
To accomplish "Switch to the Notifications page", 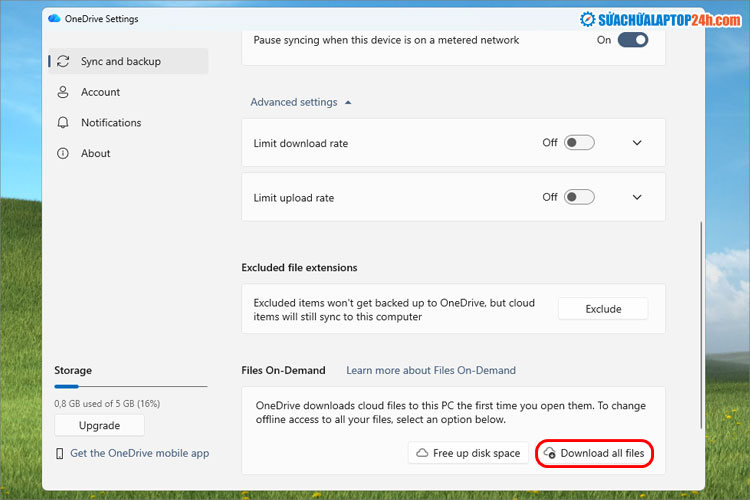I will [x=110, y=123].
